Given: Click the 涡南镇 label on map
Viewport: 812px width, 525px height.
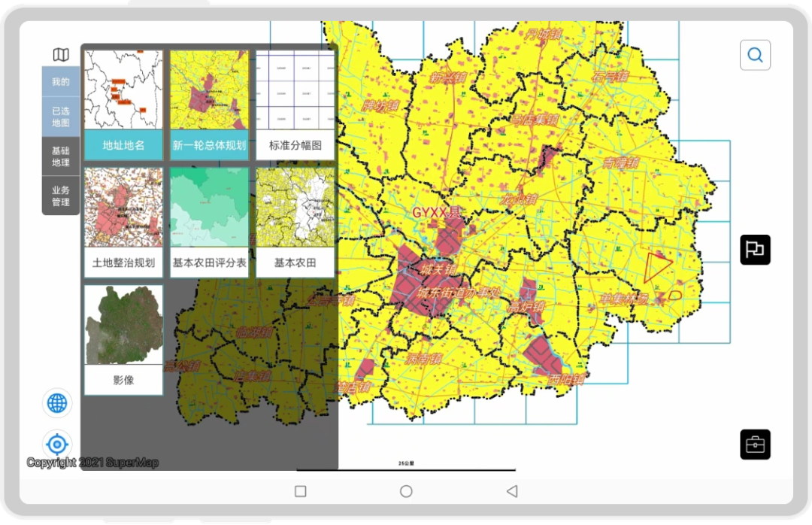Looking at the screenshot, I should pos(423,359).
